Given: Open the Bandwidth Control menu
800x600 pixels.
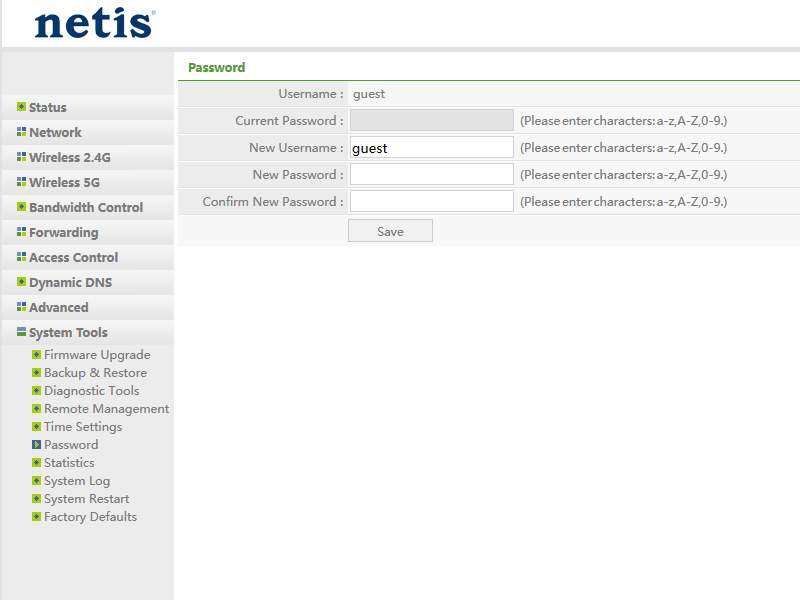Looking at the screenshot, I should click(x=85, y=207).
